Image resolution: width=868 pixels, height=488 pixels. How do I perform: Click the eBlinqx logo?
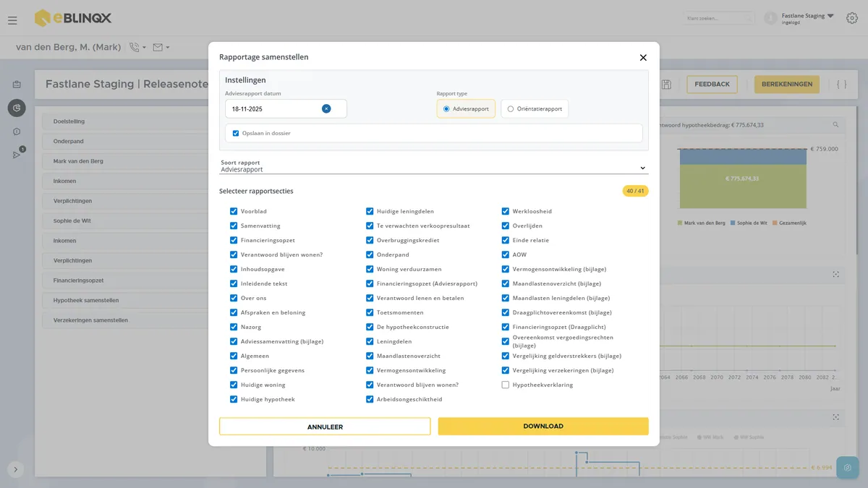tap(73, 18)
